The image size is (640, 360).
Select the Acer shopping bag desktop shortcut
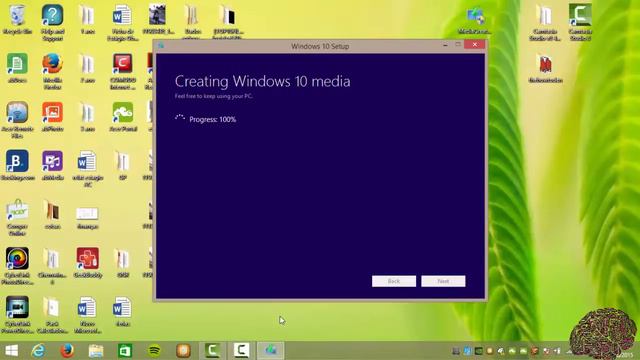coord(18,217)
